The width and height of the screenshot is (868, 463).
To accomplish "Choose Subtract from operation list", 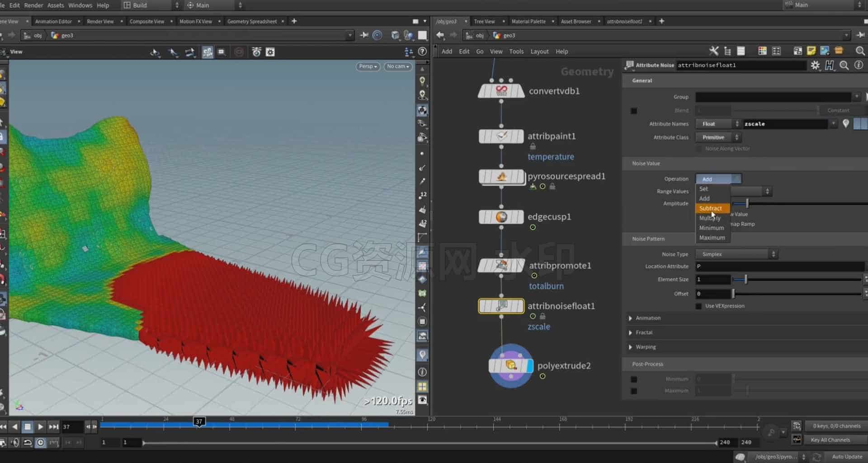I will tap(712, 208).
